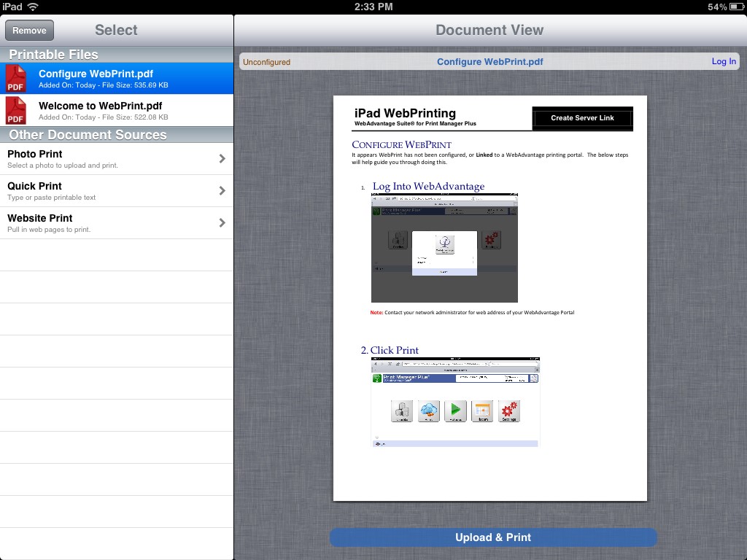
Task: Expand the Website Print chevron
Action: (222, 222)
